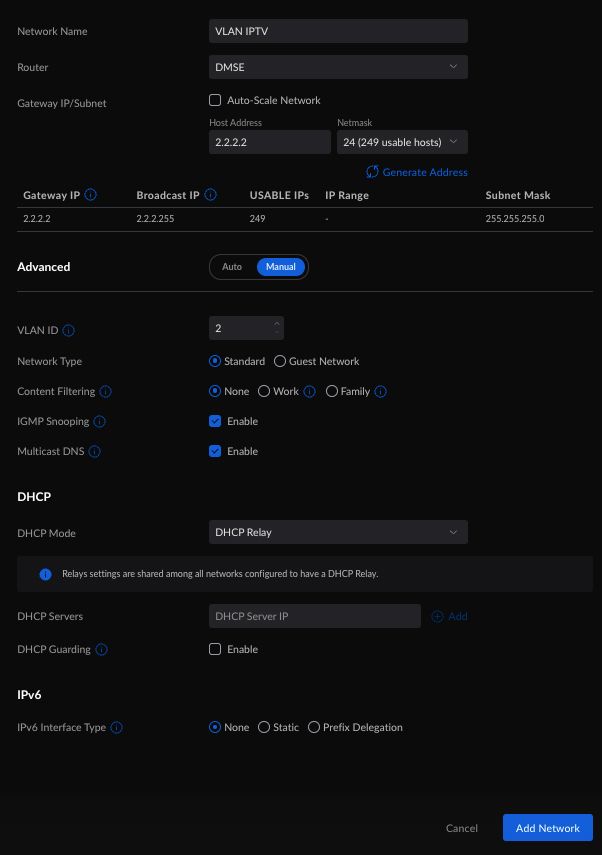This screenshot has height=855, width=602.
Task: Expand the Netmask dropdown
Action: click(x=402, y=142)
